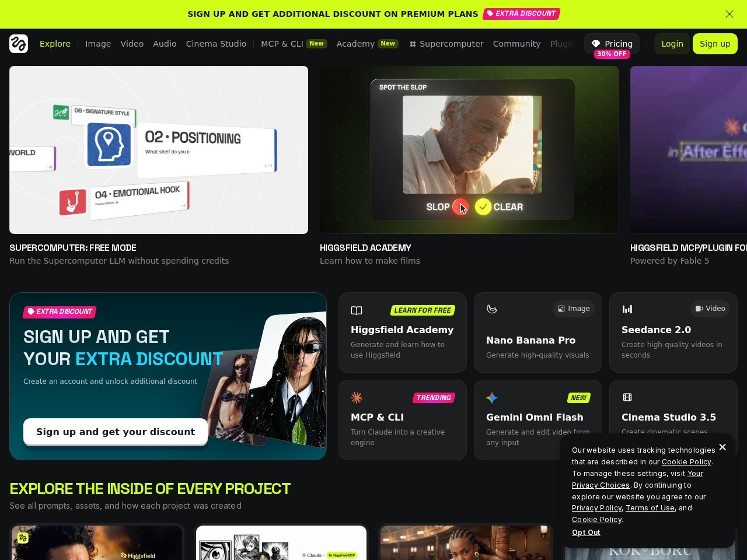This screenshot has height=560, width=747.
Task: Click EXPLORE THE INSIDE OF EVERY PROJECT heading
Action: [x=150, y=489]
